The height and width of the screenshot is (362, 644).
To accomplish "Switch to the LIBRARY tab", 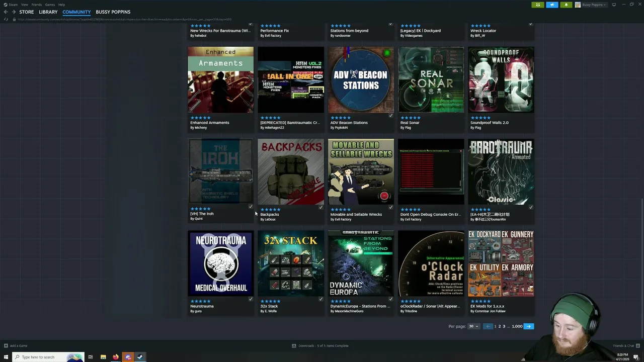I will 48,12.
